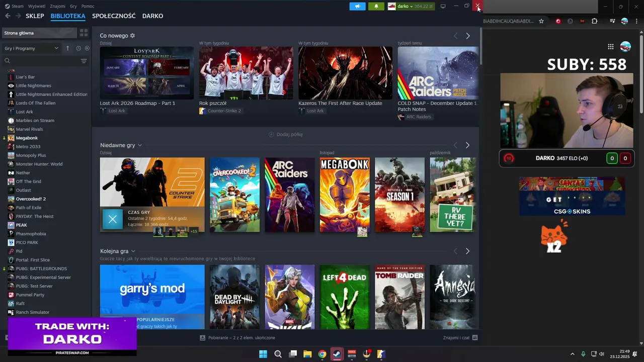Open taskbar Search magnifier
This screenshot has width=644, height=362.
278,354
